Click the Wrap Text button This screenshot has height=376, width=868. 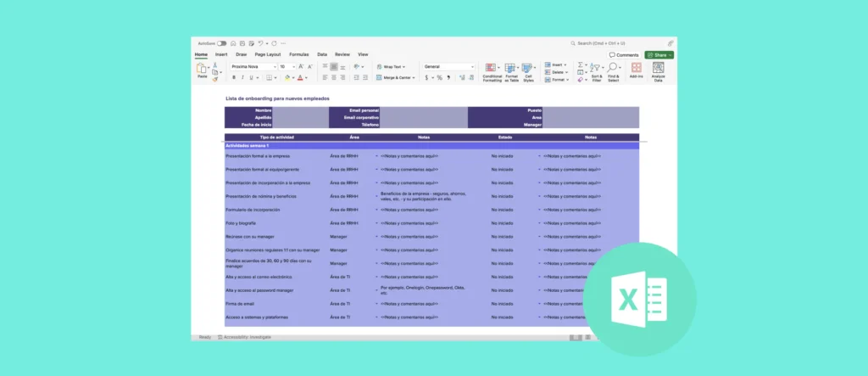pos(392,66)
